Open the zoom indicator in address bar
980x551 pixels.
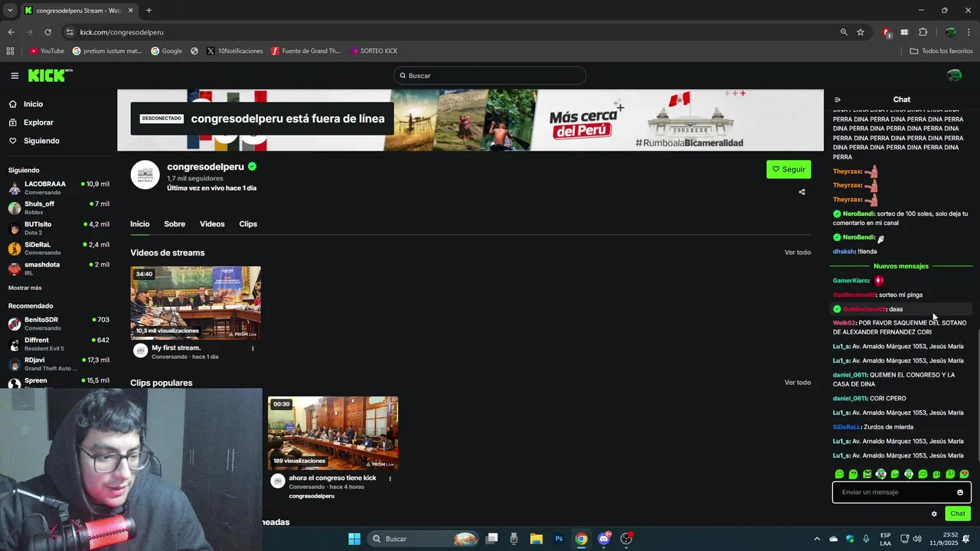(844, 32)
